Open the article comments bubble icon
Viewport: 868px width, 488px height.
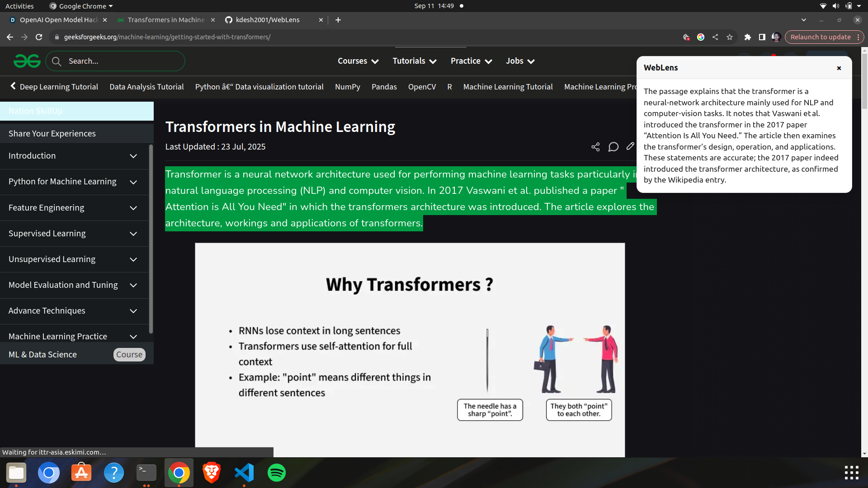click(x=613, y=147)
